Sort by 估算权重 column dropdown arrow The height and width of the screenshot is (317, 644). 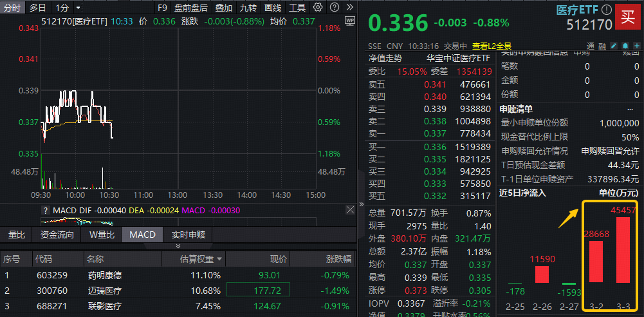220,259
